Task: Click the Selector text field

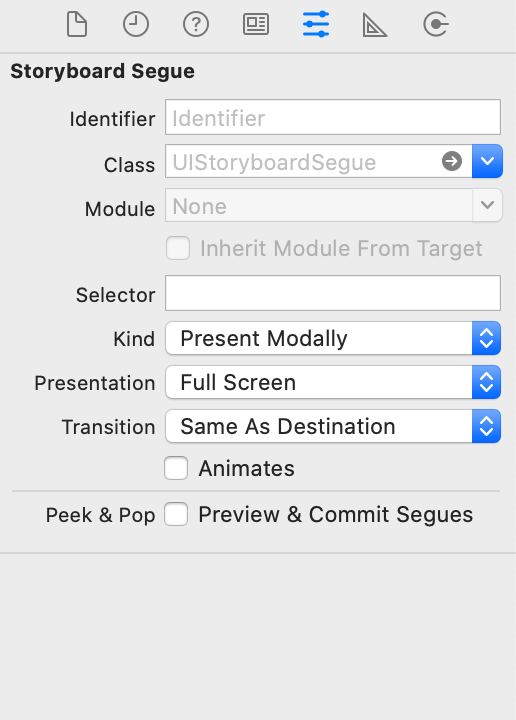Action: click(333, 293)
